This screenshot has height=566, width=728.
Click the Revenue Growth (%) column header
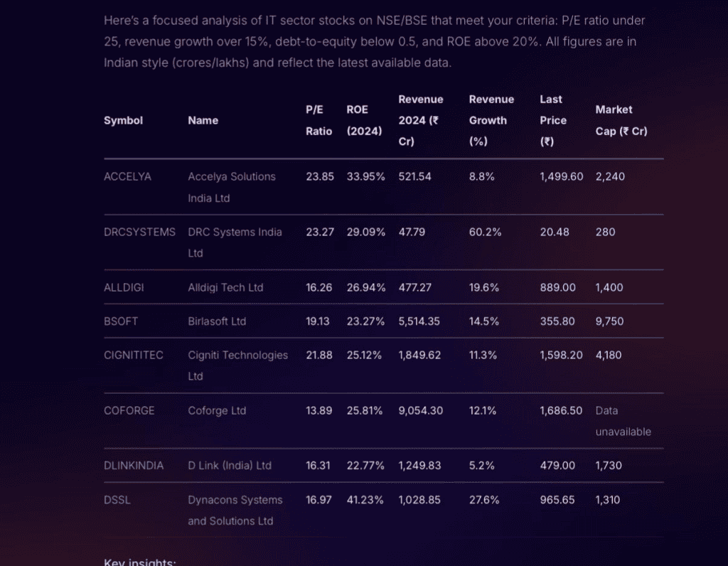(491, 120)
